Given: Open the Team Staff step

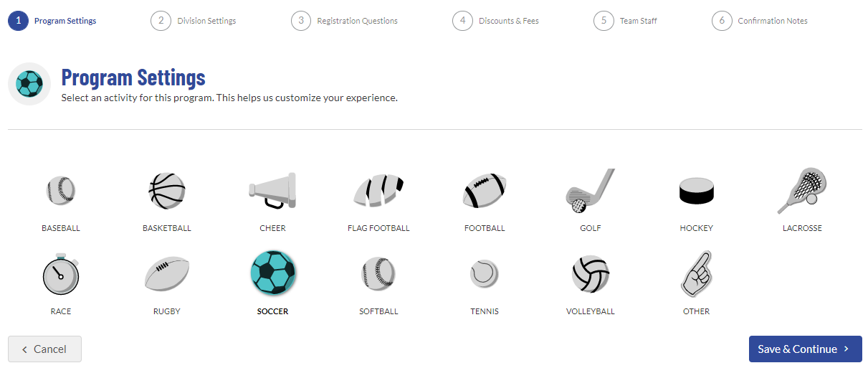Looking at the screenshot, I should pos(626,21).
